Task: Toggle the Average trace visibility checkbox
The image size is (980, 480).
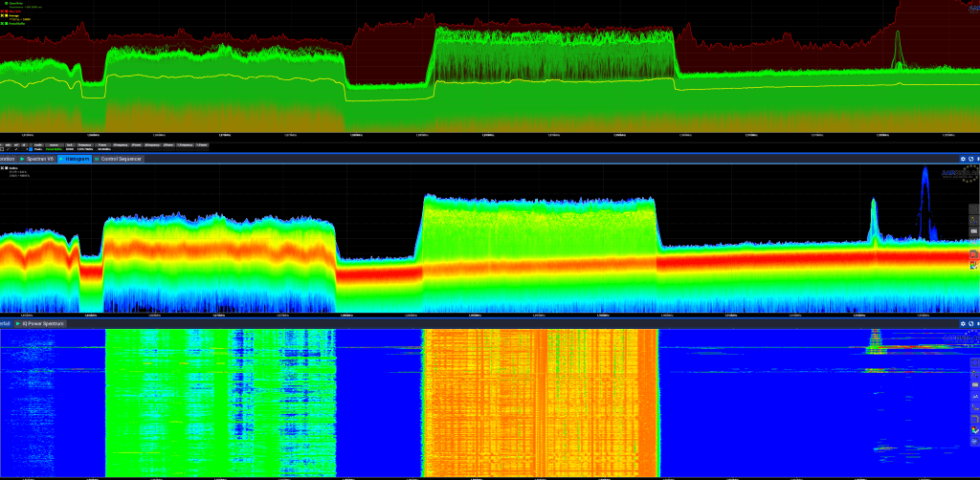Action: point(3,15)
